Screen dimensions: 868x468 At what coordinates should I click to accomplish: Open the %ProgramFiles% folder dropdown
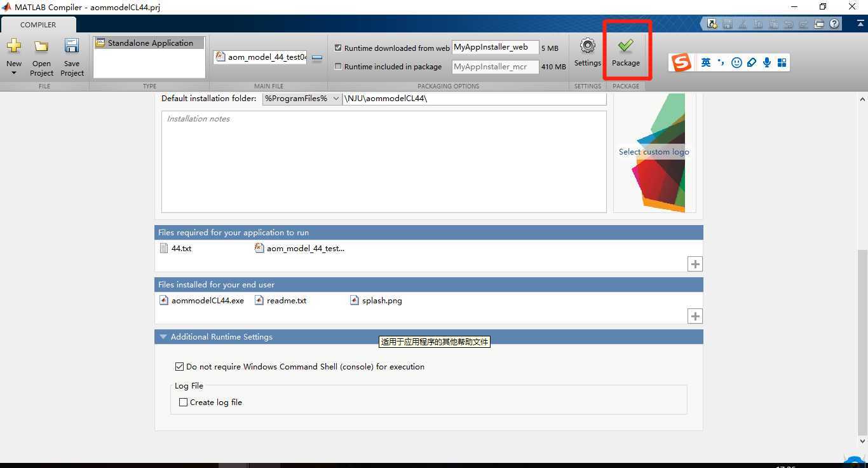(302, 99)
